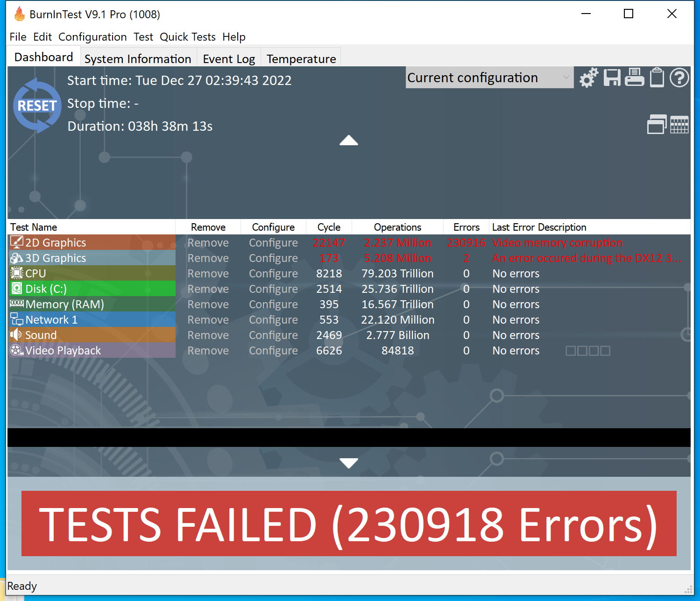This screenshot has height=601, width=700.
Task: Configure the Network 1 test
Action: point(273,320)
